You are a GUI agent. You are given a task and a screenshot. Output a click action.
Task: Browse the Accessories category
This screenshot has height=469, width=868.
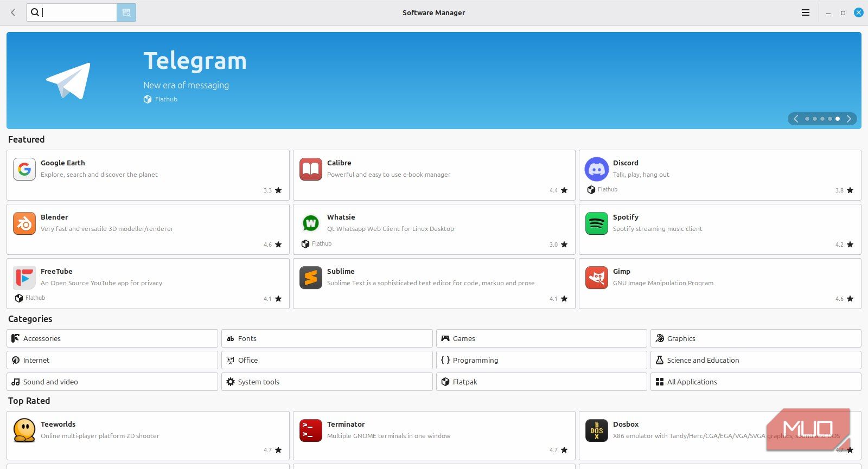click(x=112, y=338)
